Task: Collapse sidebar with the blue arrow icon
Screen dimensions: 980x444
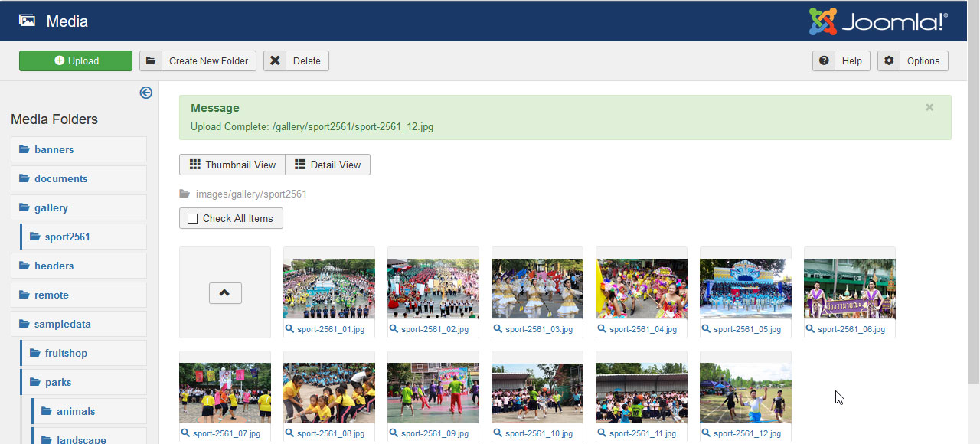Action: click(145, 93)
